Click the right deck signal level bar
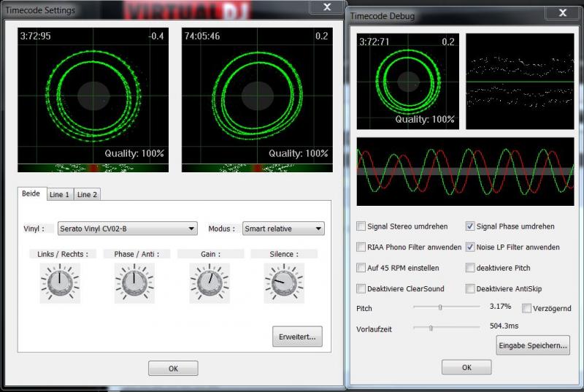This screenshot has width=584, height=392. tap(257, 168)
